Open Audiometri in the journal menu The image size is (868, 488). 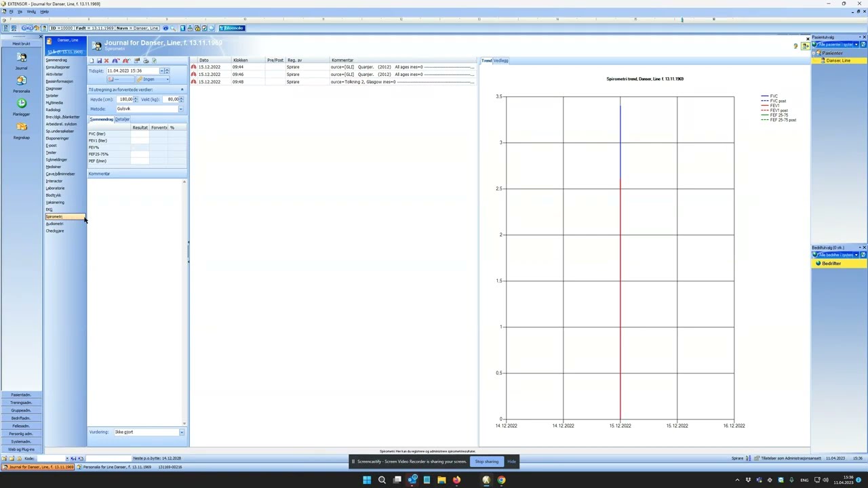tap(54, 224)
